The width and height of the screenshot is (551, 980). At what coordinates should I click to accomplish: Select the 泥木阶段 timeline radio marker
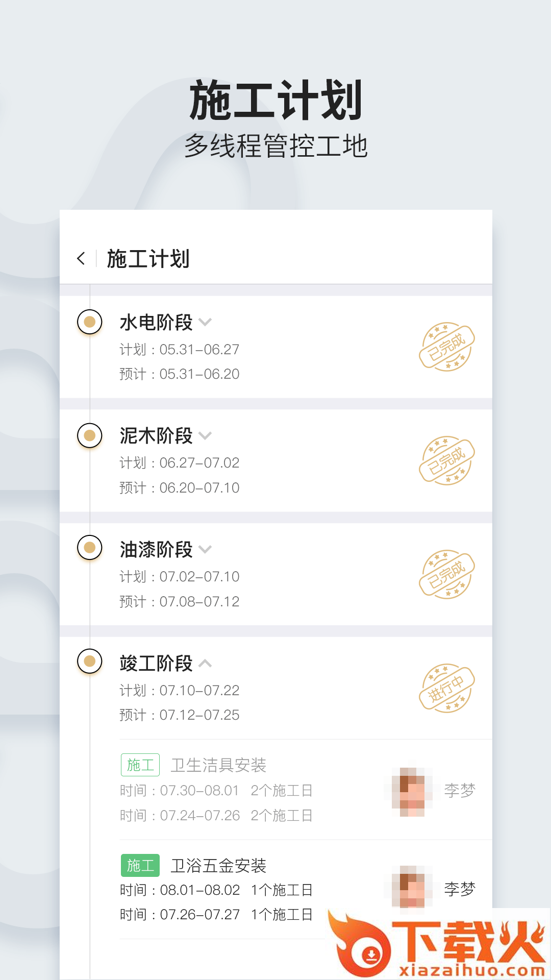click(x=90, y=436)
